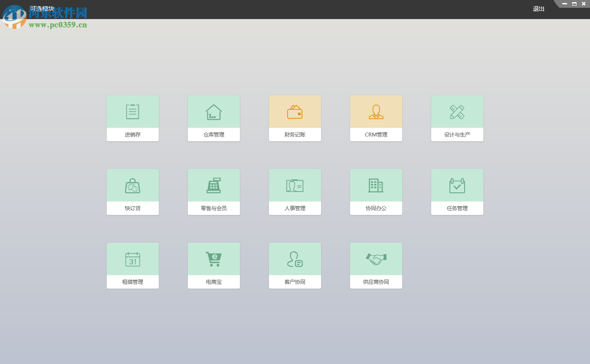
Task: Select the 财务记账 wallet module
Action: (295, 118)
